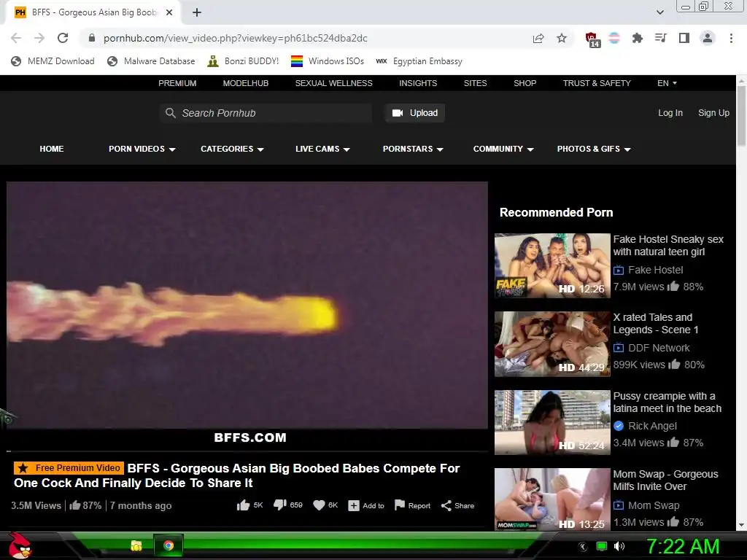Click the video progress bar under player

point(247,451)
